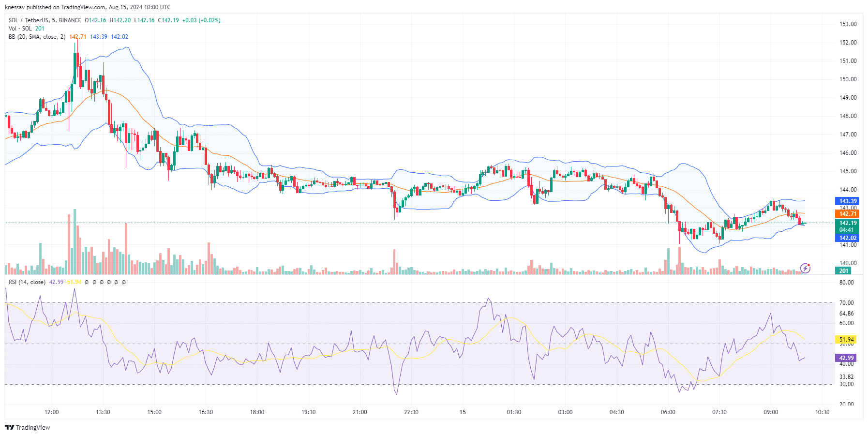
Task: Click the open value O142.16
Action: click(x=95, y=20)
